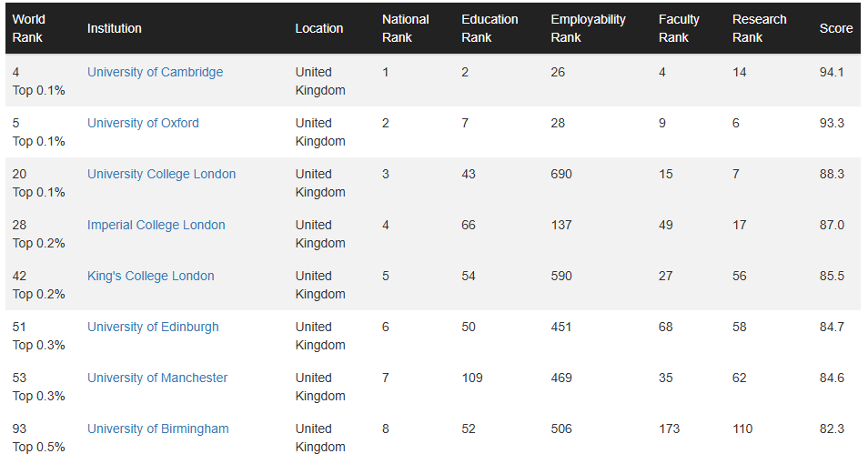Sort by Education Rank column header
The height and width of the screenshot is (464, 868).
[x=490, y=28]
